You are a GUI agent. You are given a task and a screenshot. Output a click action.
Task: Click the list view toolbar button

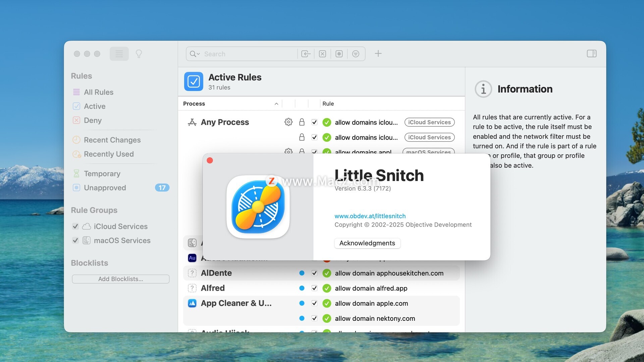tap(119, 54)
